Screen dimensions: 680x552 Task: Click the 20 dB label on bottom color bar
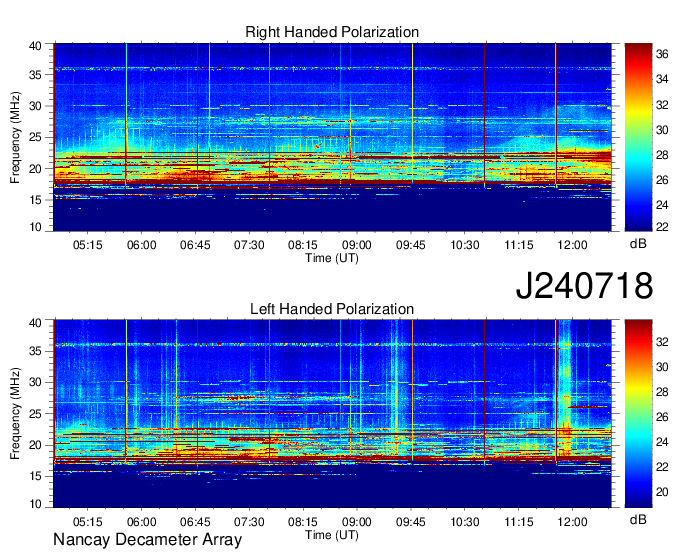(662, 492)
